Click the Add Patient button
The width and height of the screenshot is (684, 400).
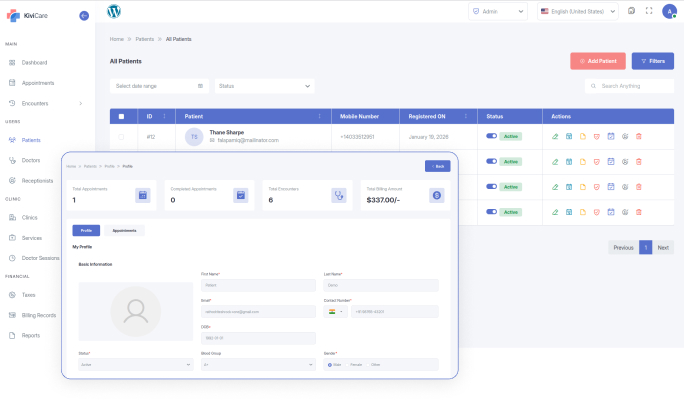pos(598,61)
